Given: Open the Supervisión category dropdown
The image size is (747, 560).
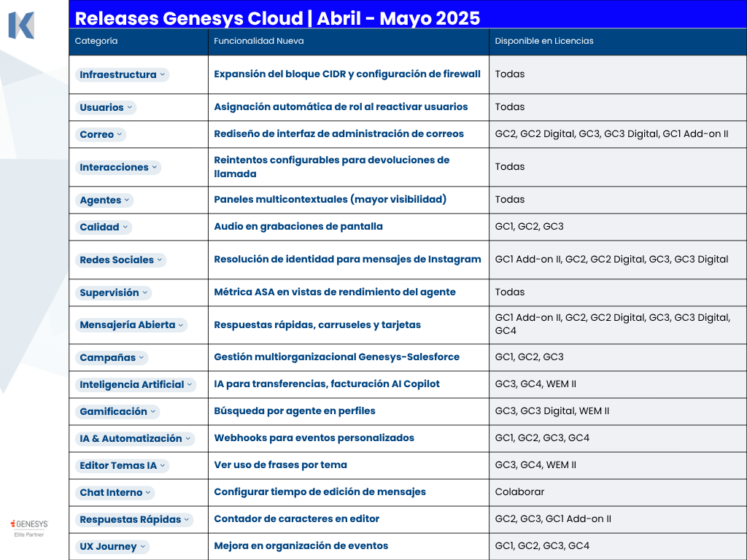Looking at the screenshot, I should [114, 292].
